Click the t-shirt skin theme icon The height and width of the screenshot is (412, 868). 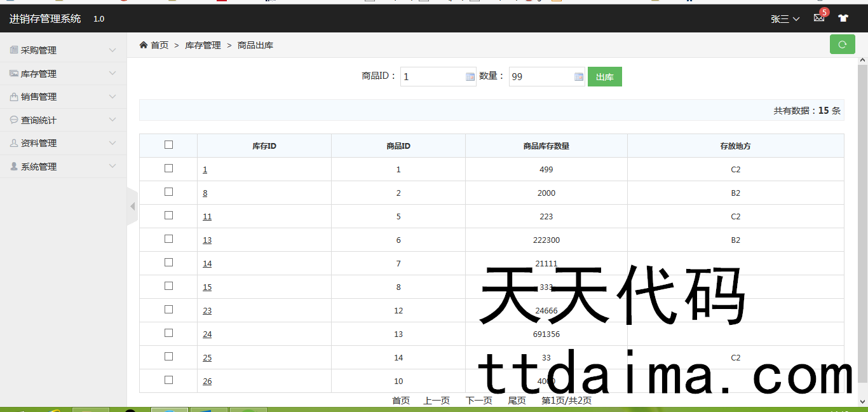click(843, 18)
